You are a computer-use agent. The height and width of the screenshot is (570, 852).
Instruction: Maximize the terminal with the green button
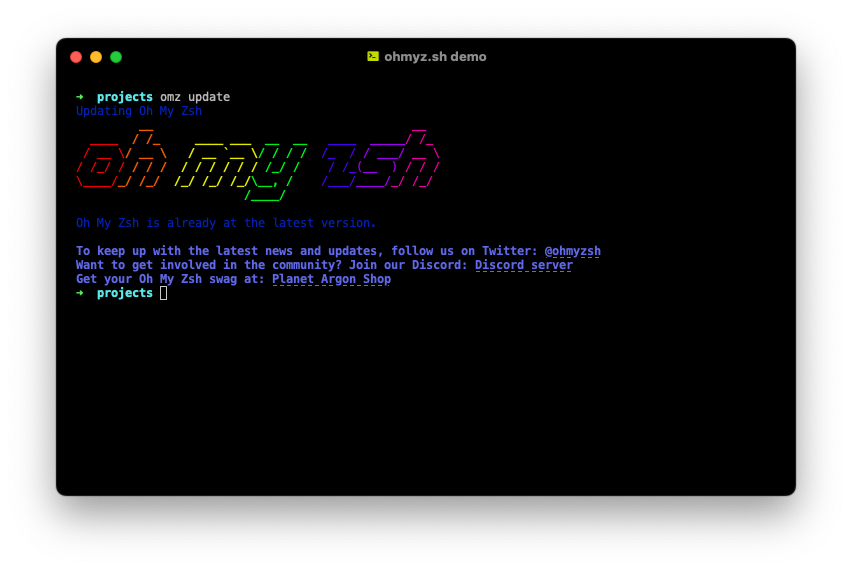(x=116, y=57)
